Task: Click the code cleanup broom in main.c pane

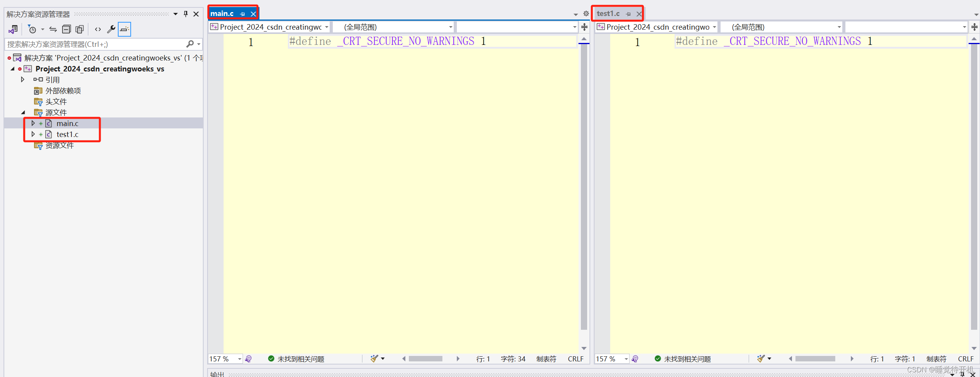Action: (x=374, y=359)
